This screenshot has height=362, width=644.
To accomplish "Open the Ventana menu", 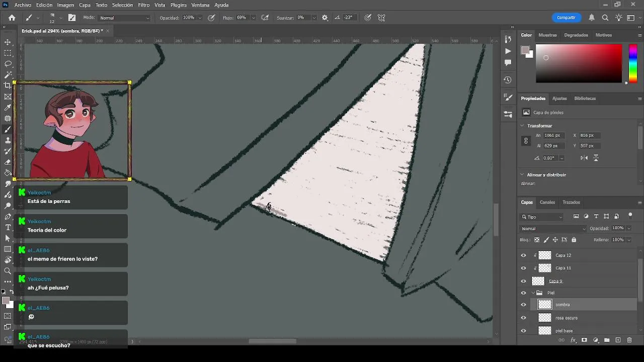I will [200, 5].
